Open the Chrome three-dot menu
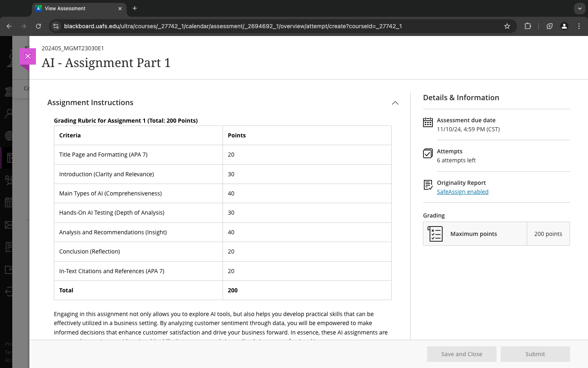Viewport: 588px width, 368px height. tap(579, 26)
